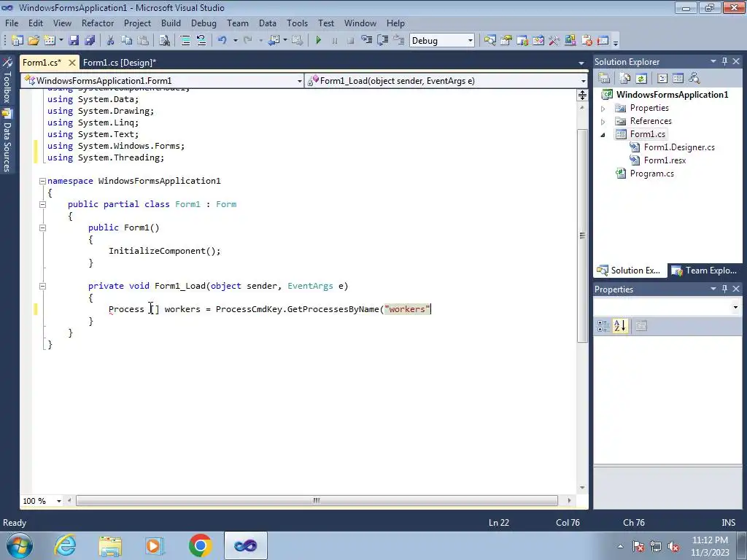
Task: Close the Form1.cs* editor tab
Action: click(72, 63)
